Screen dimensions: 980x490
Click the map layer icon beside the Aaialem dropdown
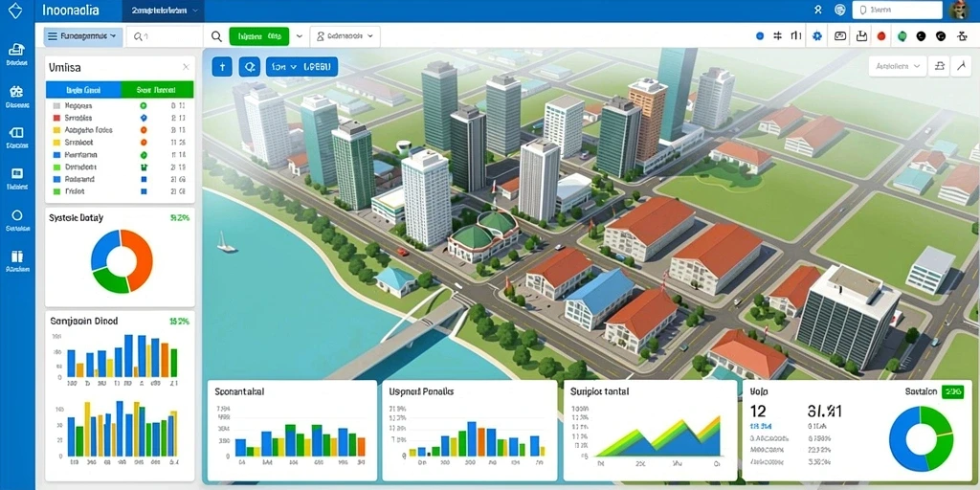[x=939, y=66]
